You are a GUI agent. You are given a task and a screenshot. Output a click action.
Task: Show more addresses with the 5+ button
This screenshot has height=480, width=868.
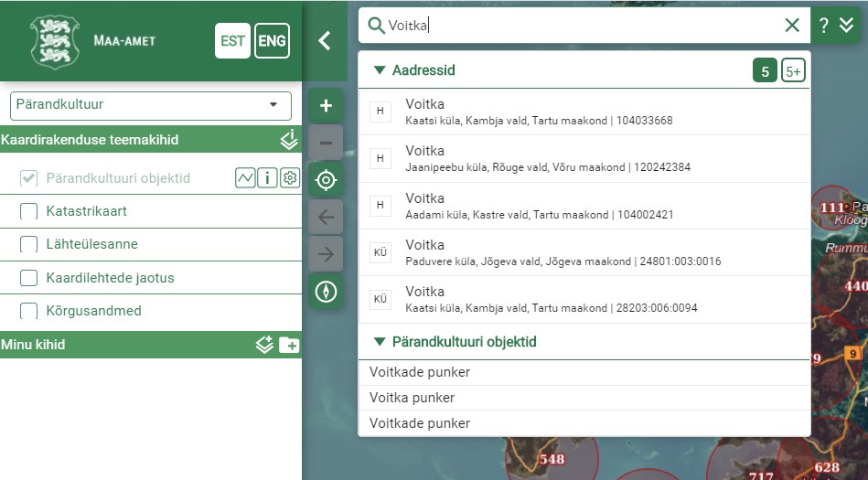click(x=793, y=70)
